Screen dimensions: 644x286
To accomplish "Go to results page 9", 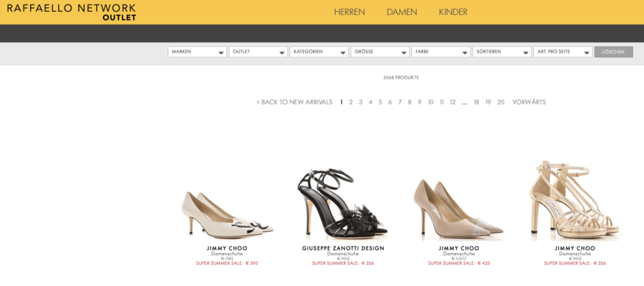I will pyautogui.click(x=419, y=102).
